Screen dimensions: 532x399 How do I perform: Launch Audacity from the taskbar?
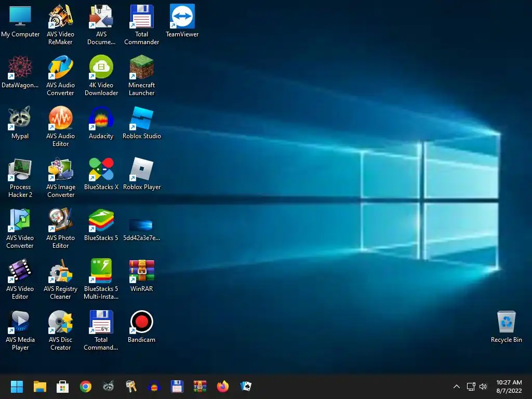[154, 387]
